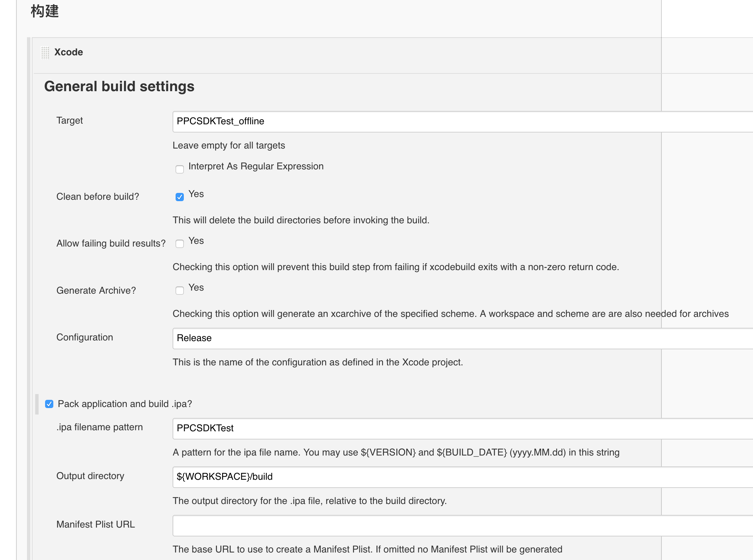Image resolution: width=753 pixels, height=560 pixels.
Task: Click the .ipa filename pattern label
Action: pyautogui.click(x=99, y=427)
